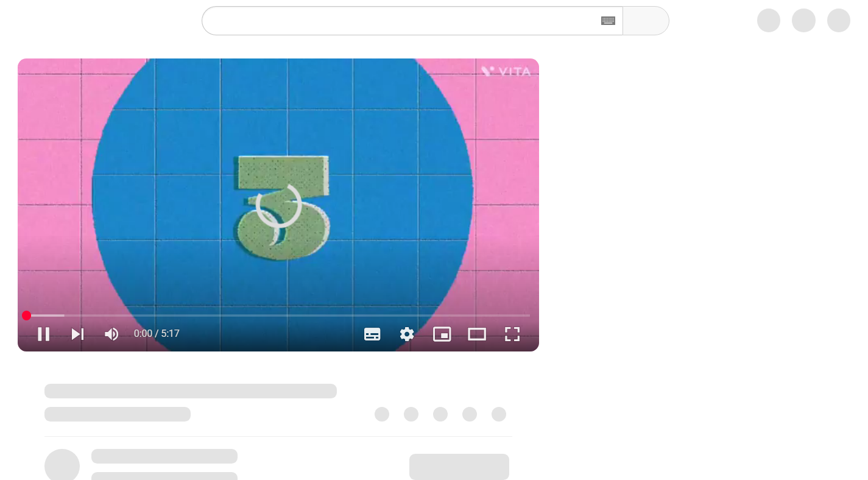Enter fullscreen mode
The image size is (868, 480).
[512, 334]
